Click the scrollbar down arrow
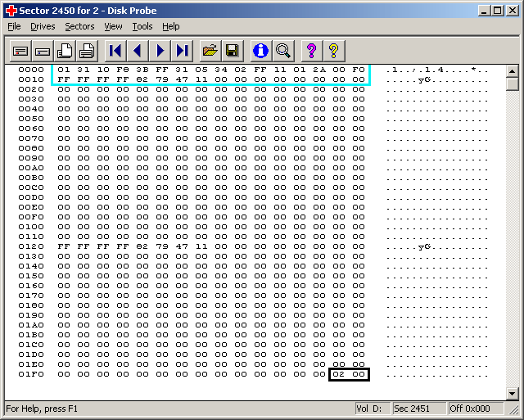The height and width of the screenshot is (420, 524). tap(512, 393)
